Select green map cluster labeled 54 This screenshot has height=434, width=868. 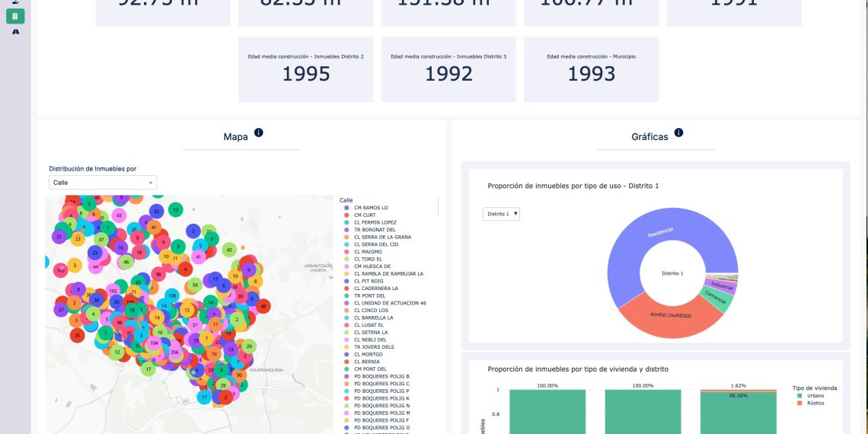[x=194, y=285]
